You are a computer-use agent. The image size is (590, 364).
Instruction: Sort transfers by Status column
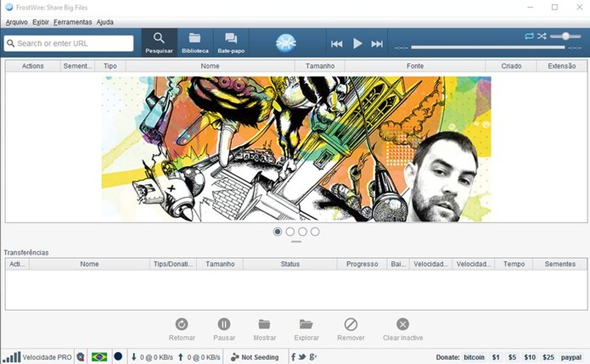pyautogui.click(x=290, y=264)
